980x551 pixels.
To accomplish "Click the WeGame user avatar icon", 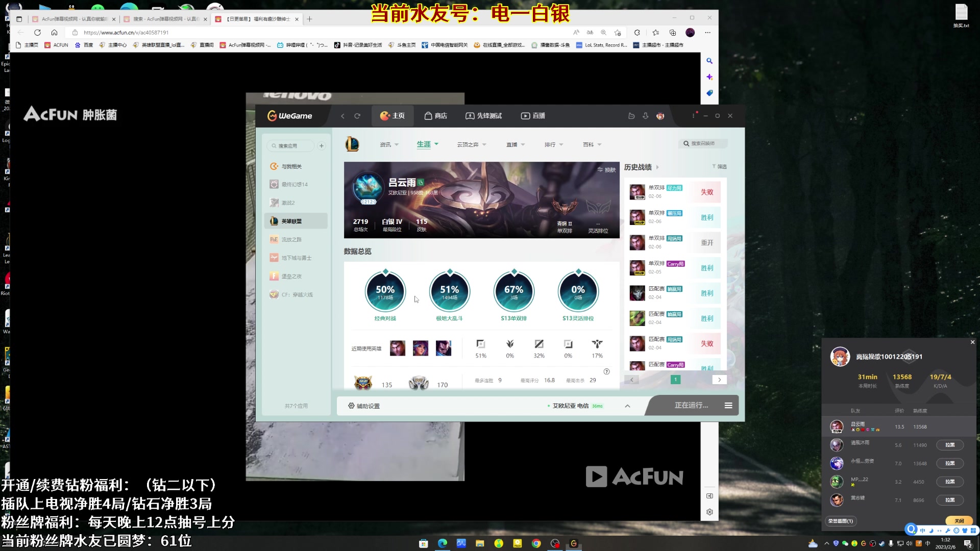I will [x=660, y=116].
